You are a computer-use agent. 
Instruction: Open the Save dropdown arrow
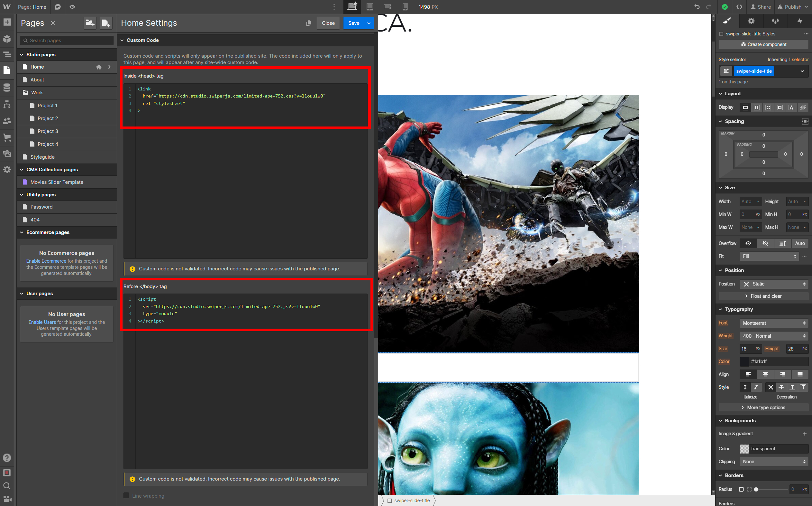click(x=369, y=23)
